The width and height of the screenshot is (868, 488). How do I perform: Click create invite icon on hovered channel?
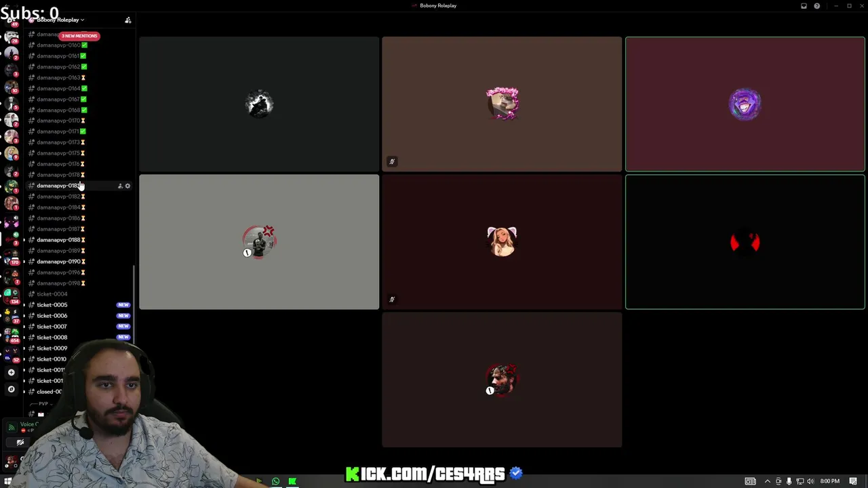click(x=120, y=186)
